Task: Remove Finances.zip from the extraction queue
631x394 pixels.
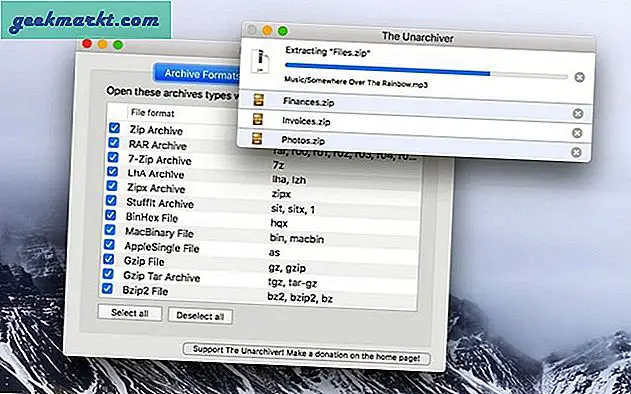Action: click(578, 114)
